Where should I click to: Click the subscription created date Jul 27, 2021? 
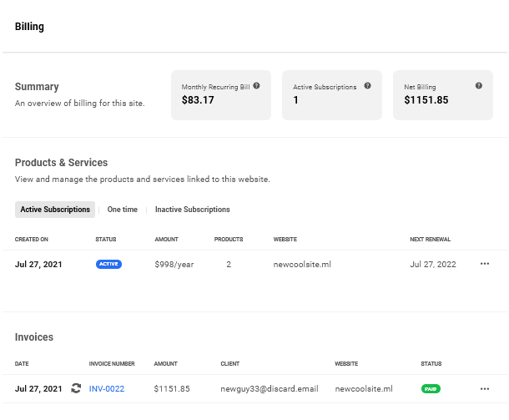(38, 265)
